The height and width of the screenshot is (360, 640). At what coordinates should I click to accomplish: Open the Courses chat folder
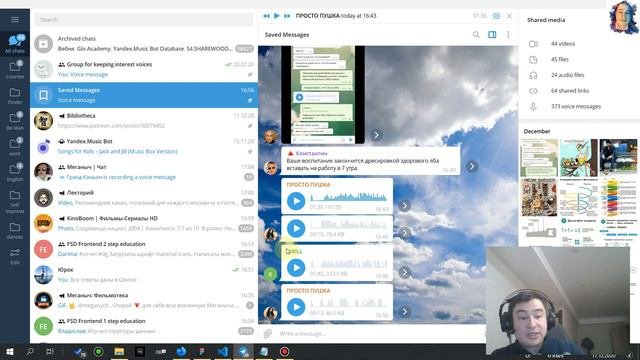click(15, 69)
